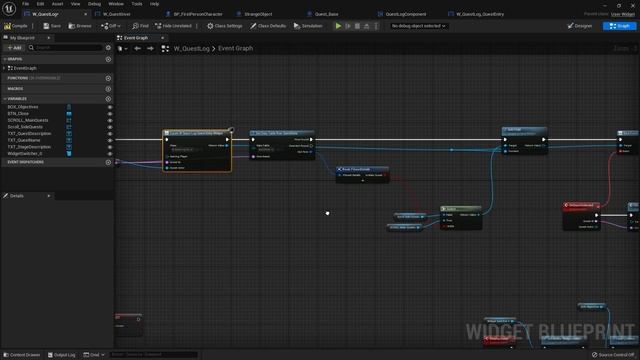Viewport: 640px width, 360px height.
Task: Toggle visibility eye for TXT_QuestDescription
Action: click(x=109, y=133)
